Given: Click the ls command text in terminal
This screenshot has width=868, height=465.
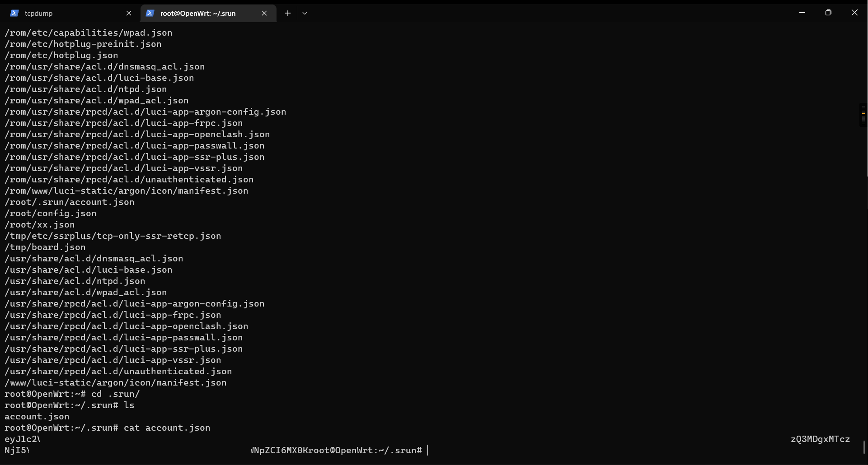Looking at the screenshot, I should (x=130, y=405).
